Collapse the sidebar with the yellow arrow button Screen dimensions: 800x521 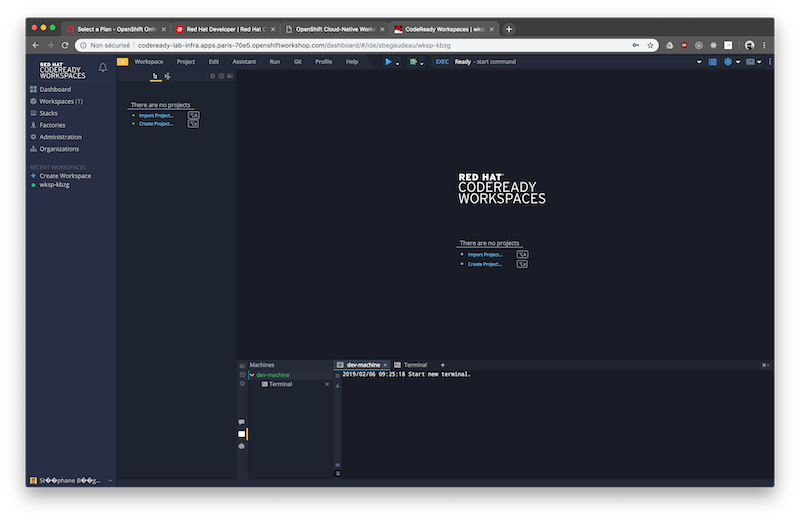122,62
